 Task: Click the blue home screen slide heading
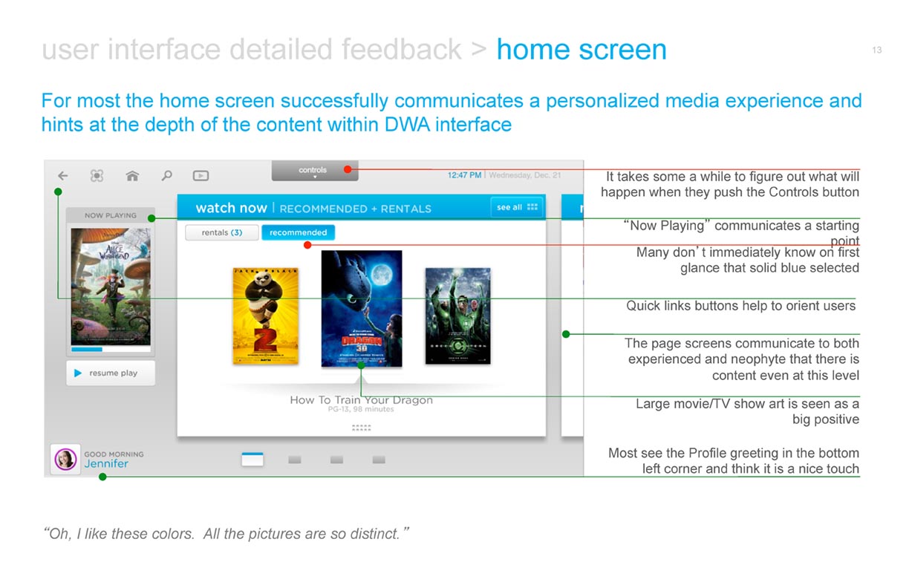click(x=581, y=50)
